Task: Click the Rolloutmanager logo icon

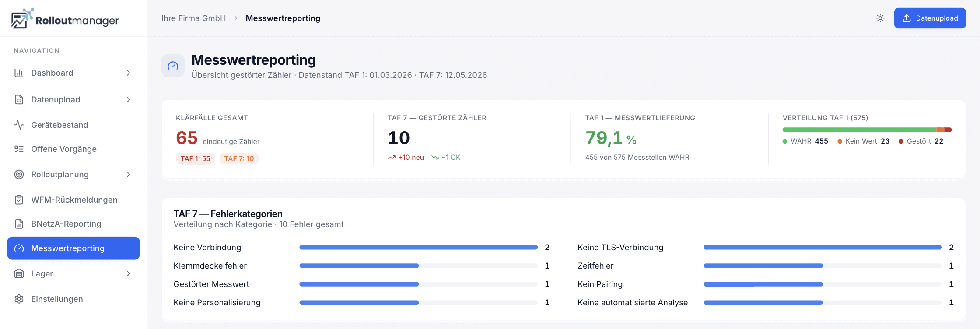Action: click(22, 18)
